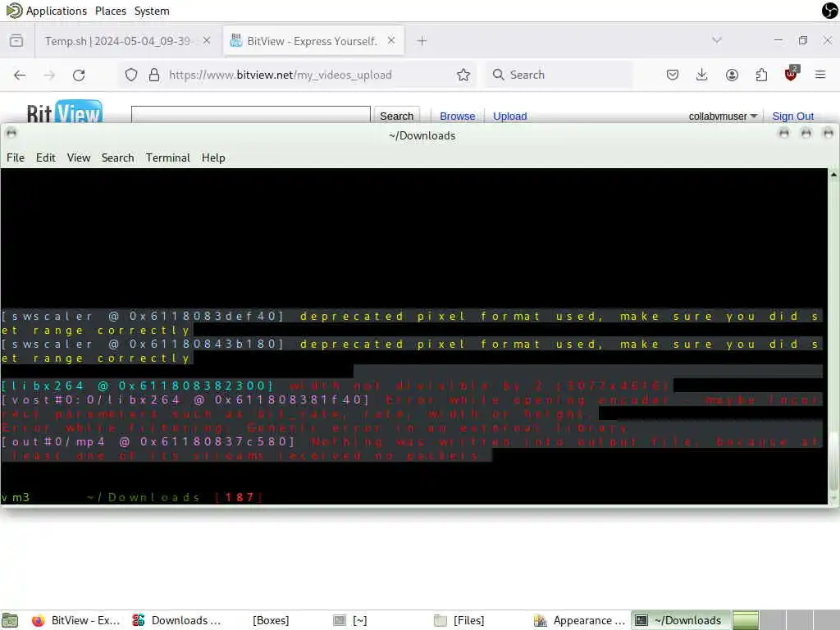Click the browser forward arrow

[x=49, y=75]
